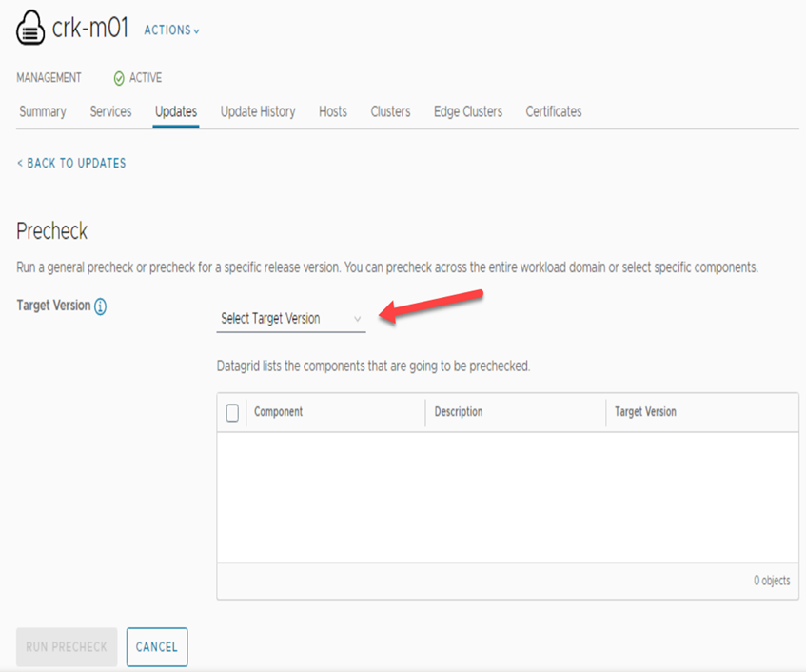
Task: Select the Updates tab
Action: pyautogui.click(x=176, y=111)
